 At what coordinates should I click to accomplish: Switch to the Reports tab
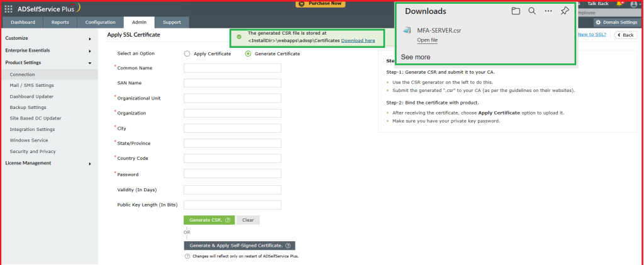pos(60,22)
